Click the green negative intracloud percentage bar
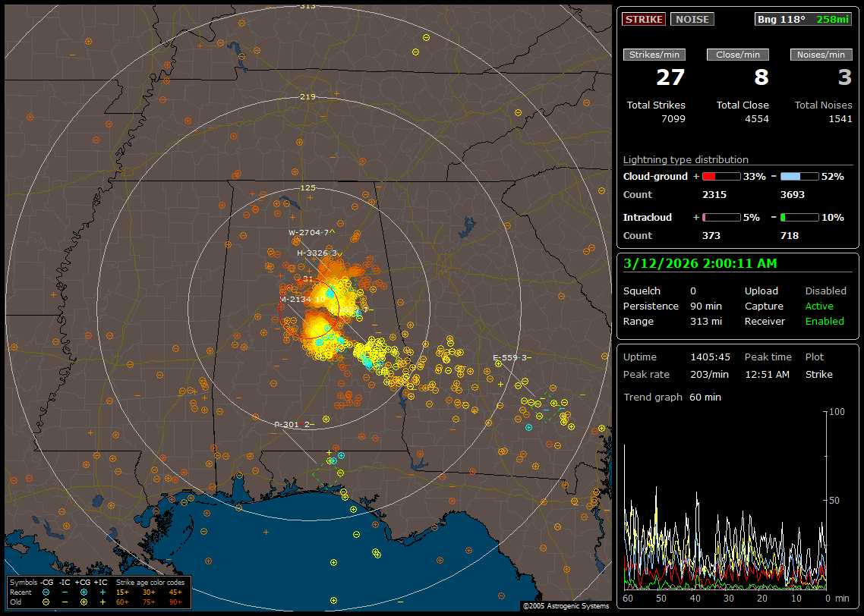 [799, 217]
